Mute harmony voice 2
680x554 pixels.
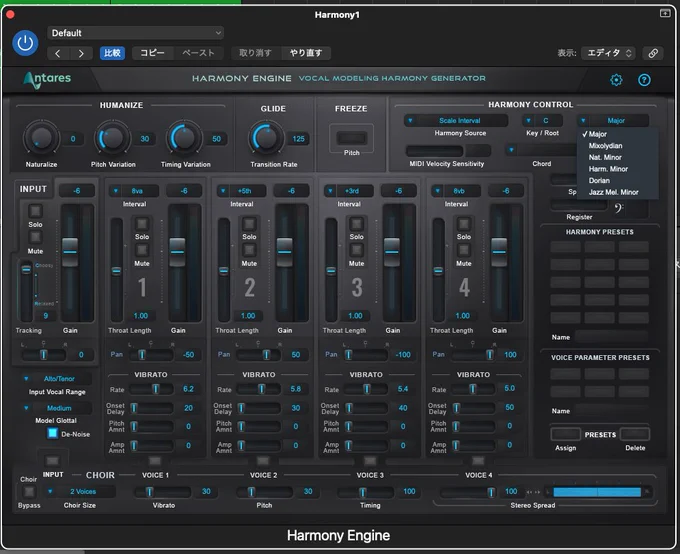[x=249, y=250]
